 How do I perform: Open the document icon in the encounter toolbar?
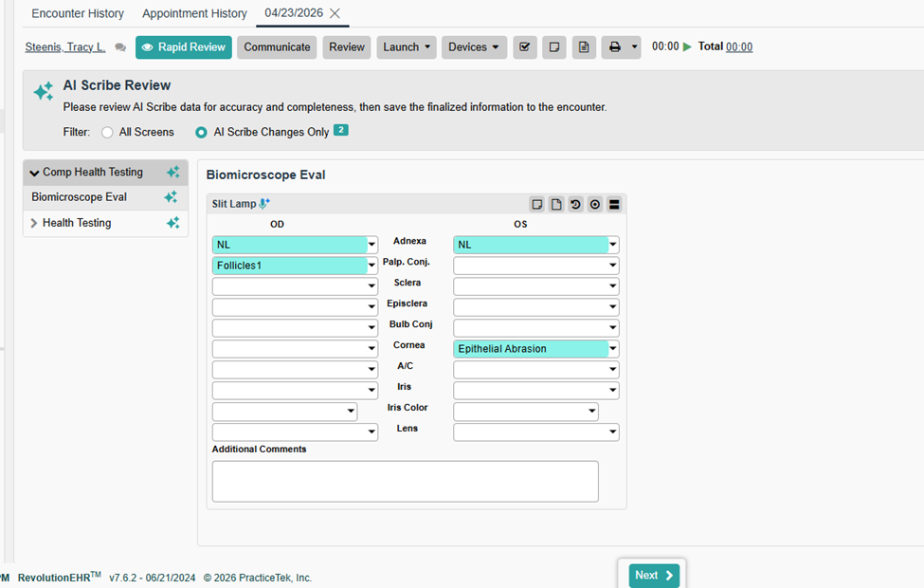point(584,47)
